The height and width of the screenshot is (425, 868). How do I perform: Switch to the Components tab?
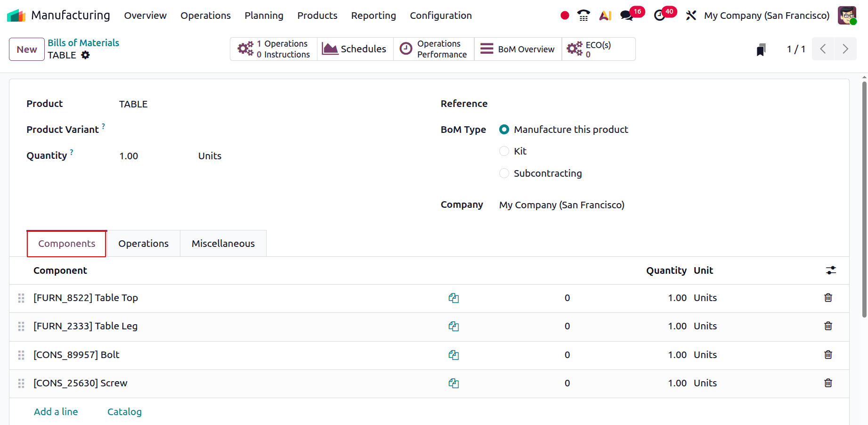[x=67, y=244]
